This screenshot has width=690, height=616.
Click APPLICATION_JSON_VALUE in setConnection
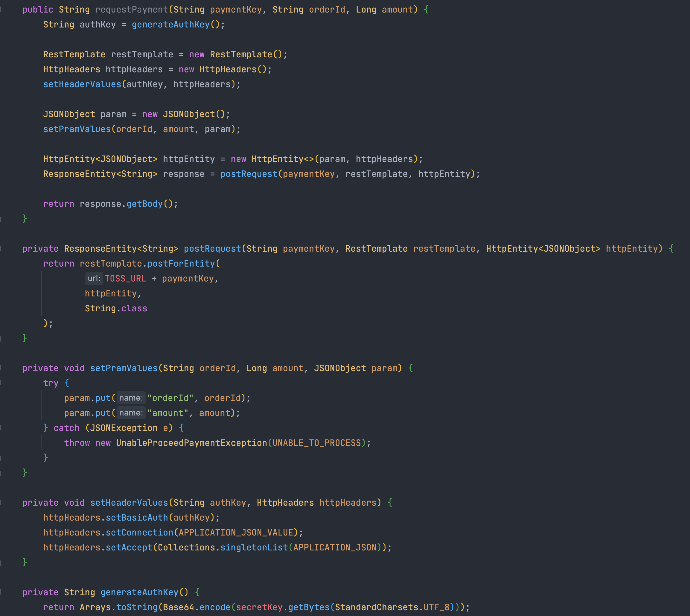(x=236, y=532)
